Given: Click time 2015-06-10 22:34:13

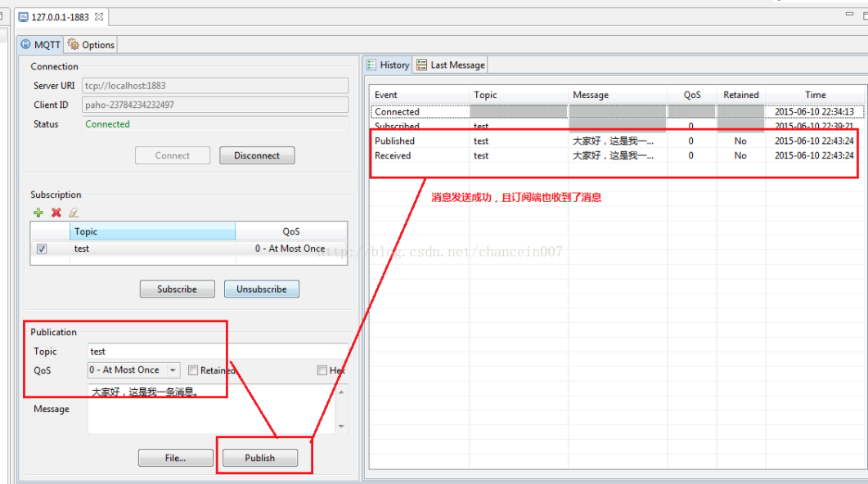Looking at the screenshot, I should point(814,112).
